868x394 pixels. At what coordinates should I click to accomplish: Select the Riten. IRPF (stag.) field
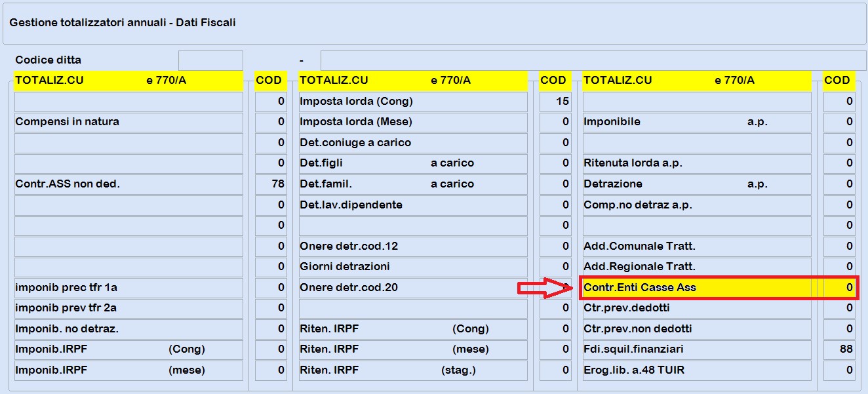point(413,370)
